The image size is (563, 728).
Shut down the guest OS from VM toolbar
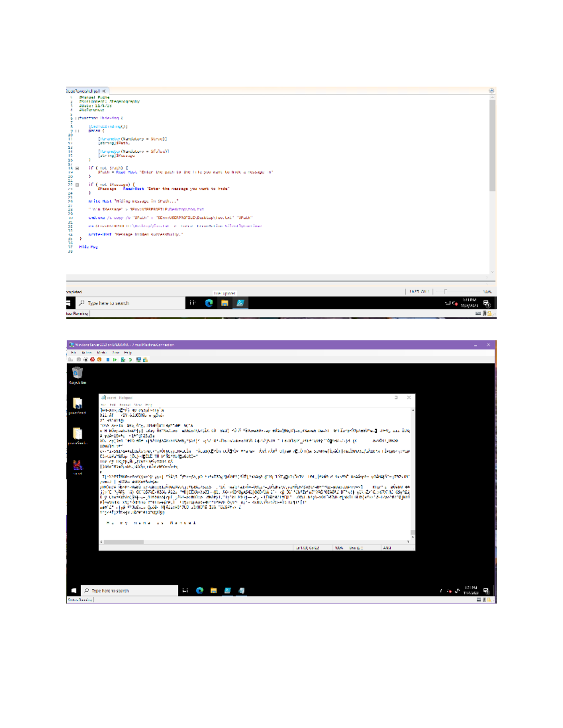coord(99,360)
